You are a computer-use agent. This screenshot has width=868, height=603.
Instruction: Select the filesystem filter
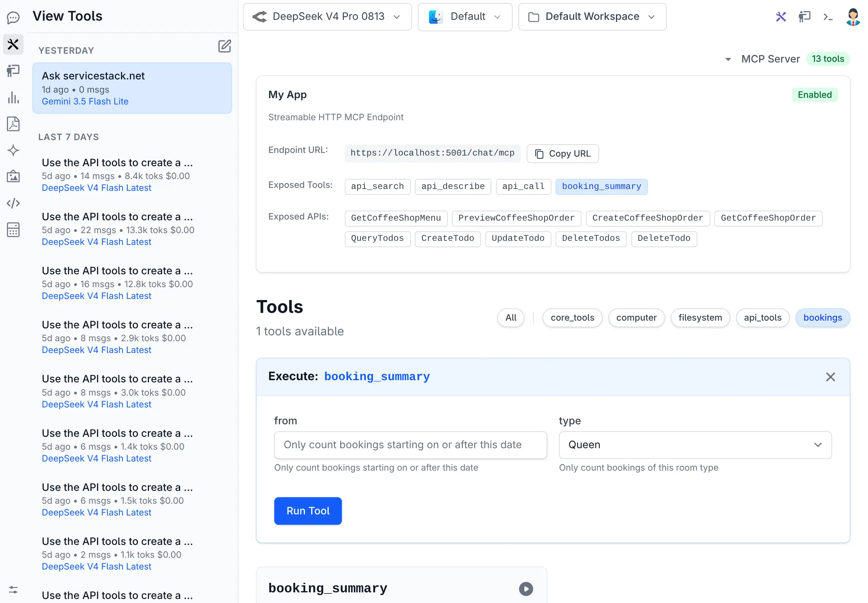click(x=700, y=318)
